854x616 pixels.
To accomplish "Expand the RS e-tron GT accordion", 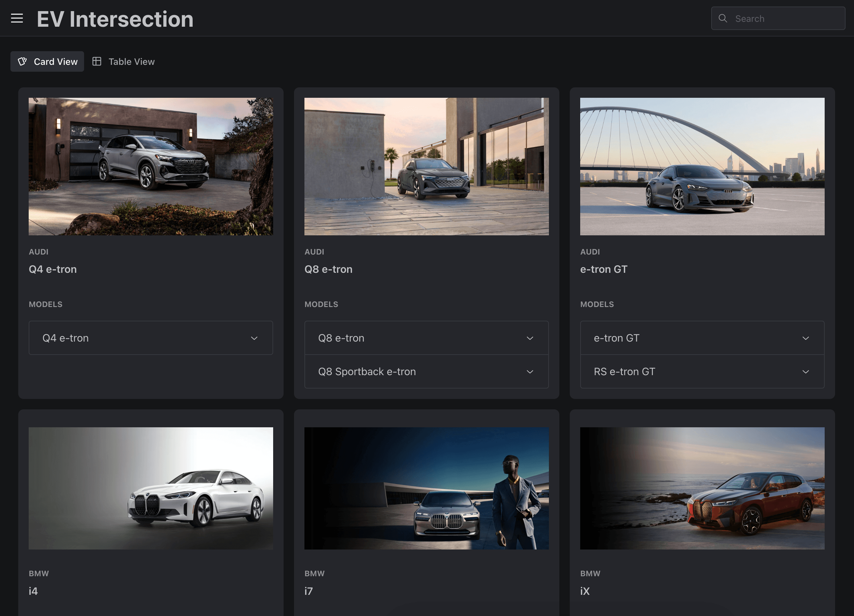I will (x=702, y=371).
